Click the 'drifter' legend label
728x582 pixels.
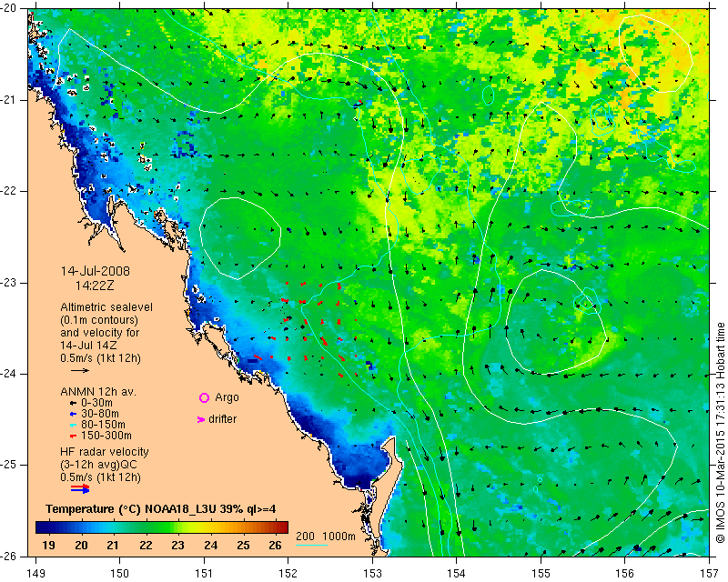[x=222, y=419]
